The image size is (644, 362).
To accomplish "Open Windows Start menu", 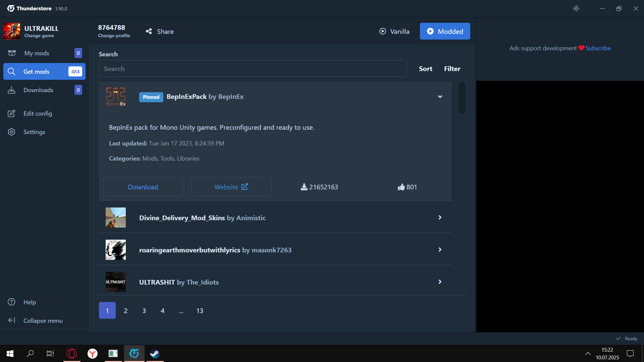I will click(x=10, y=354).
